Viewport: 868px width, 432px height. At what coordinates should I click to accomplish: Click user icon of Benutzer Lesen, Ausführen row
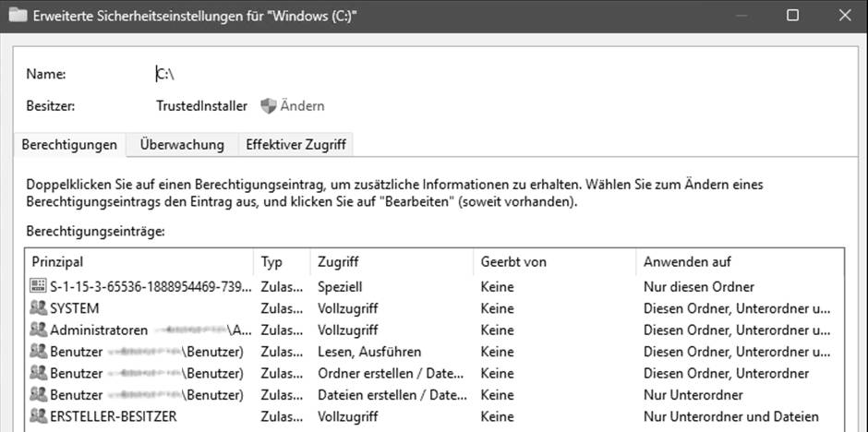(38, 352)
